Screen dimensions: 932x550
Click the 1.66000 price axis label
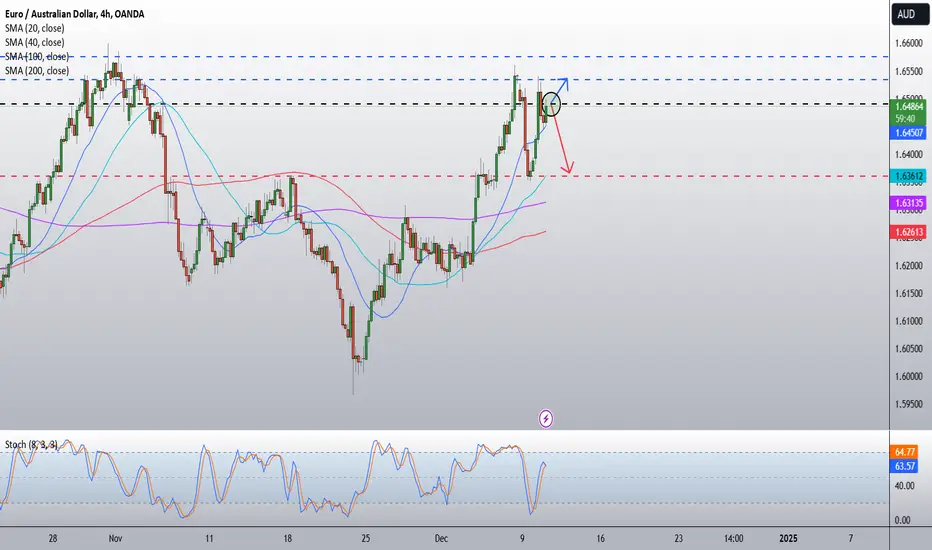click(x=909, y=43)
